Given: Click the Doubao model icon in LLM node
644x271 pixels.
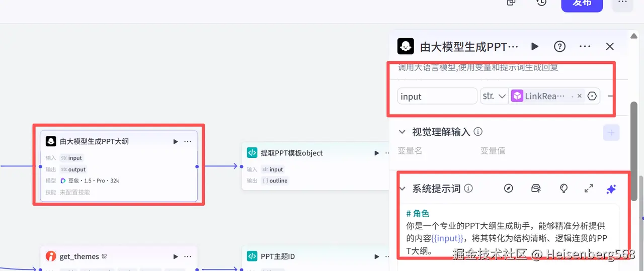Looking at the screenshot, I should pos(63,180).
